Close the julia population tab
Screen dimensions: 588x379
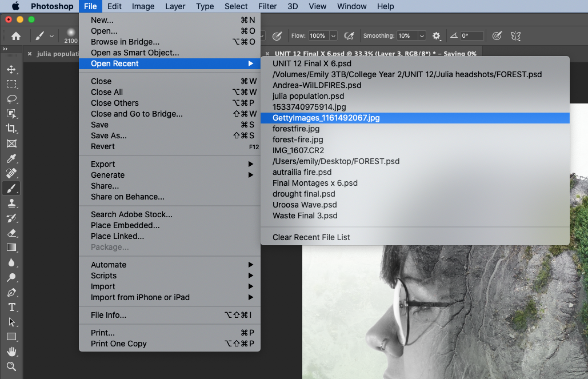[30, 54]
